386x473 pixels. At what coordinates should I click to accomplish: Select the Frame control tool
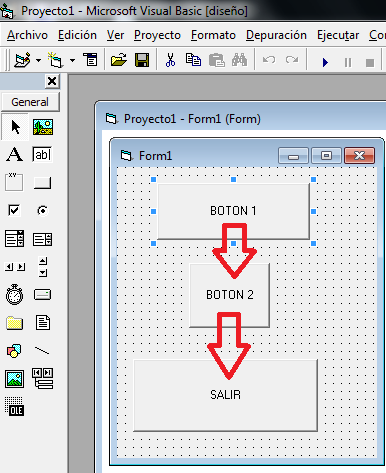click(x=14, y=182)
